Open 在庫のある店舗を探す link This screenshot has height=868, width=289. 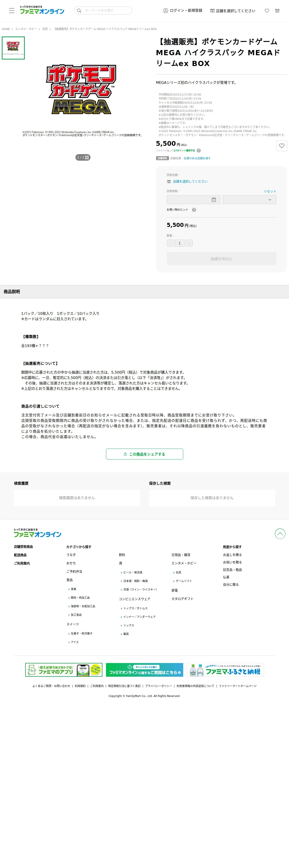(197, 158)
